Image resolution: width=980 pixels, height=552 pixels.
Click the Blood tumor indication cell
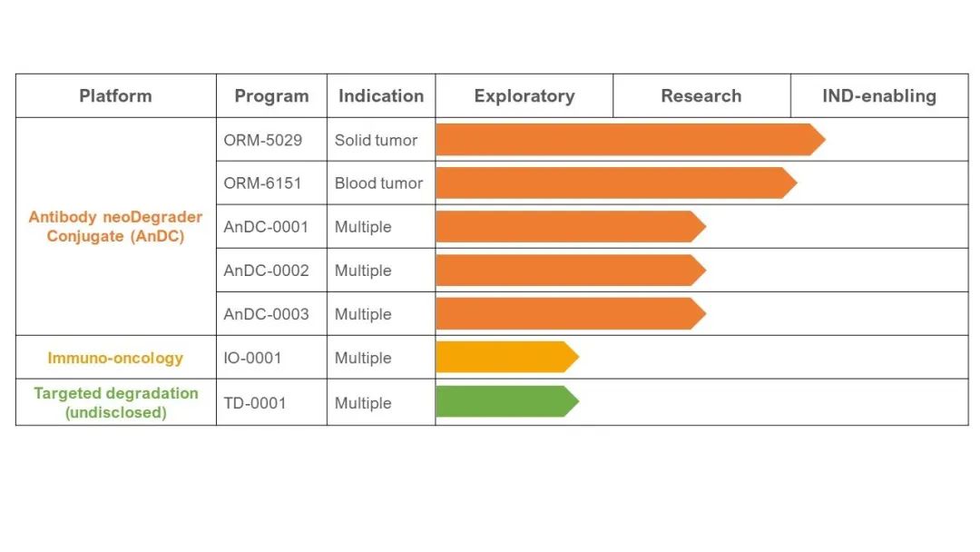point(381,183)
